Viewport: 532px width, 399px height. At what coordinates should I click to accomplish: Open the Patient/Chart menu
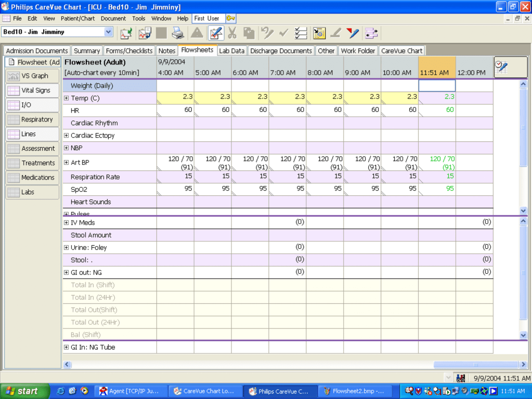point(77,18)
